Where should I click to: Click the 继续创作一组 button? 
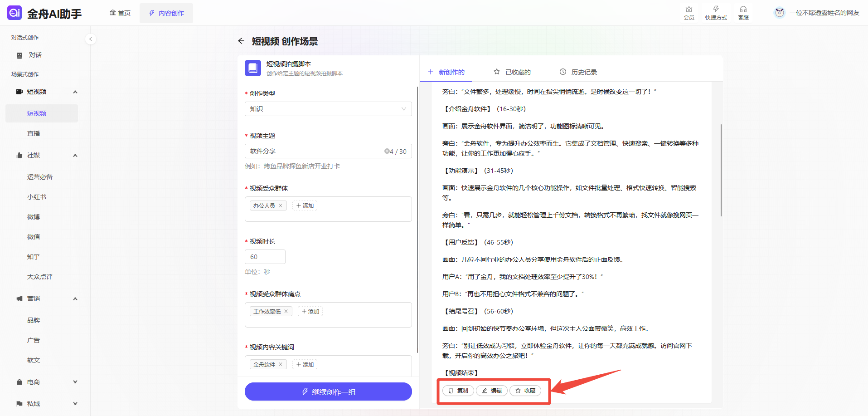pyautogui.click(x=328, y=392)
